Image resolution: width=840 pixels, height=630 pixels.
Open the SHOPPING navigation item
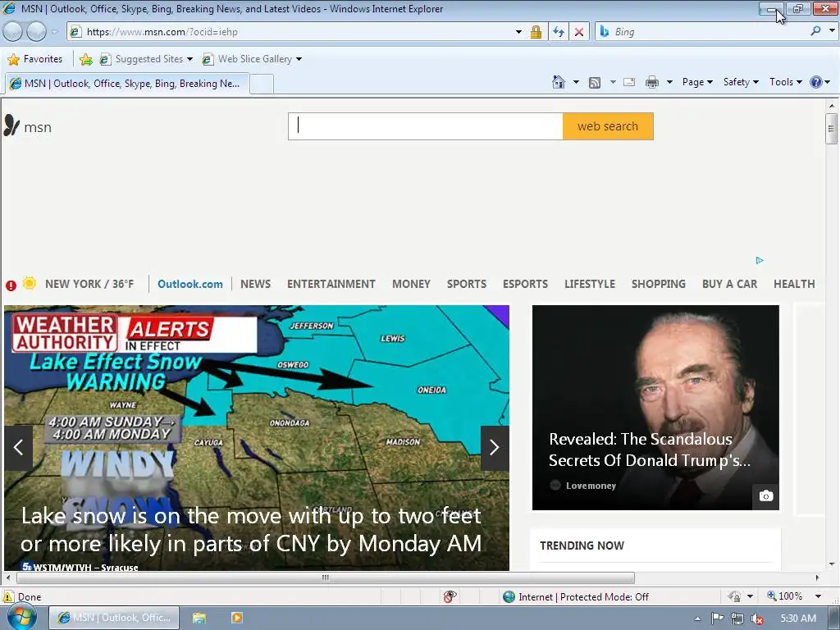pyautogui.click(x=659, y=284)
